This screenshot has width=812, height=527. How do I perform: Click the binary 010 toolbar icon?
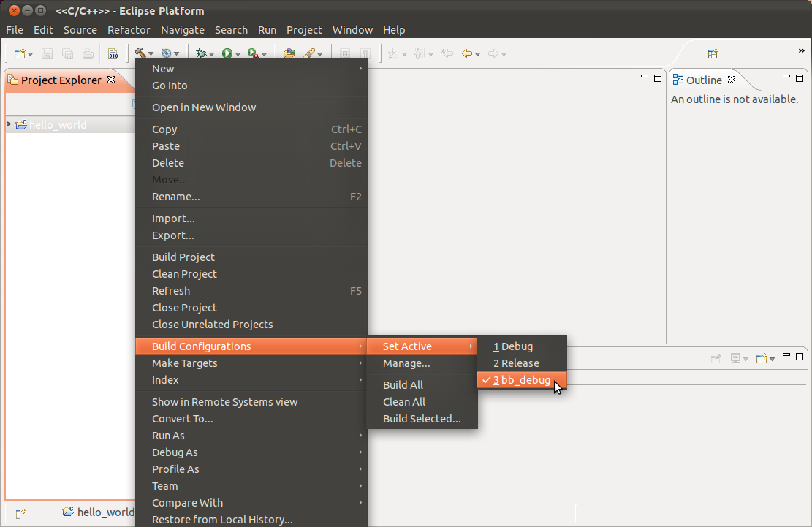(113, 53)
